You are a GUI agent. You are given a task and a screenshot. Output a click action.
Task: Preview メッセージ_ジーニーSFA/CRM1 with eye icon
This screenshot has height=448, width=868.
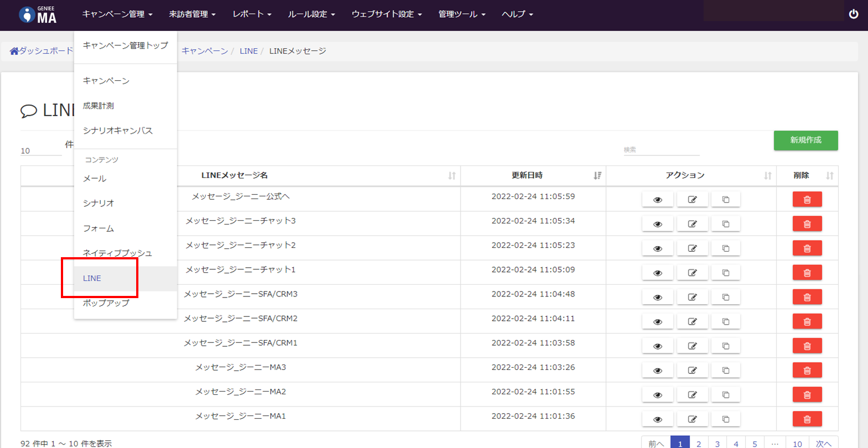click(658, 346)
